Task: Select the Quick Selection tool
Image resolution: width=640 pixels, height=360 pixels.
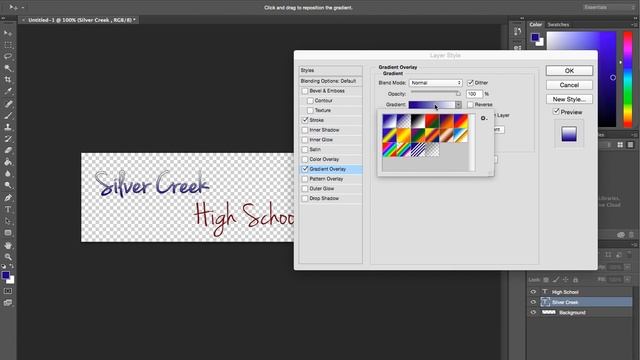Action: 8,68
